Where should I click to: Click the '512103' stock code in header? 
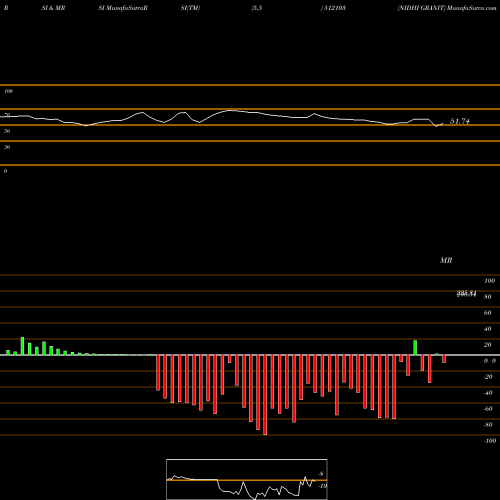(x=335, y=8)
